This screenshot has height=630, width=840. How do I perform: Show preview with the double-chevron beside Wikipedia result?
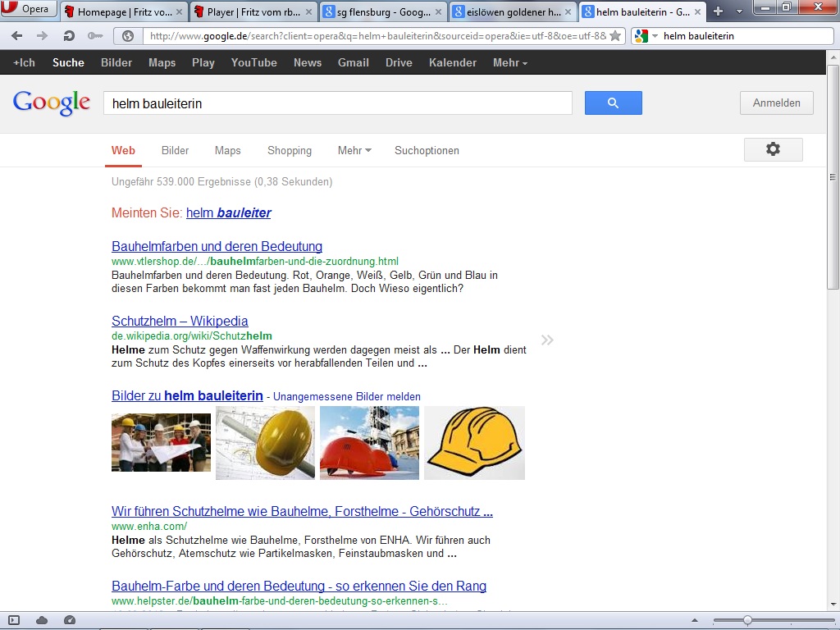click(547, 340)
